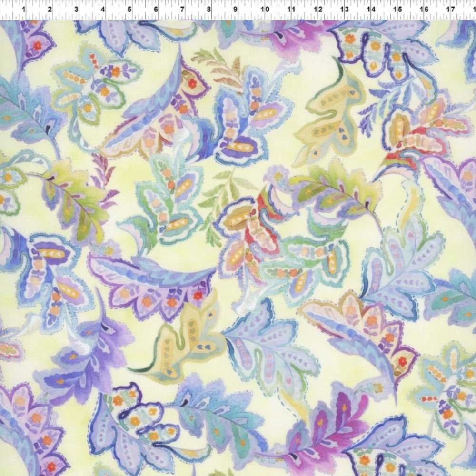
Task: Pick the 7 inch ruler marking
Action: (182, 9)
